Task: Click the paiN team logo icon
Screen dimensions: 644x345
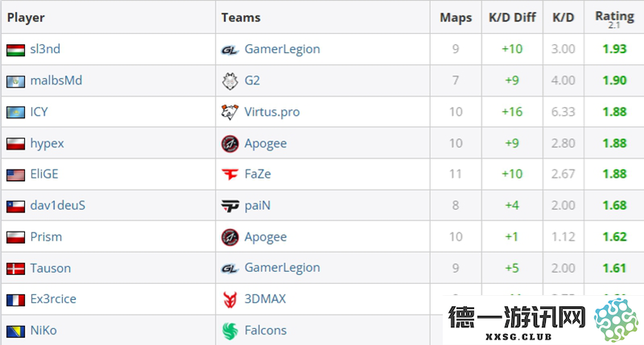Action: pos(229,206)
